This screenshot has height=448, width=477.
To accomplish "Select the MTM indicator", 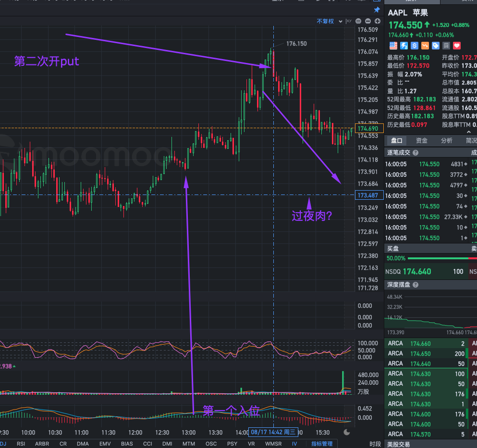I will tap(189, 444).
